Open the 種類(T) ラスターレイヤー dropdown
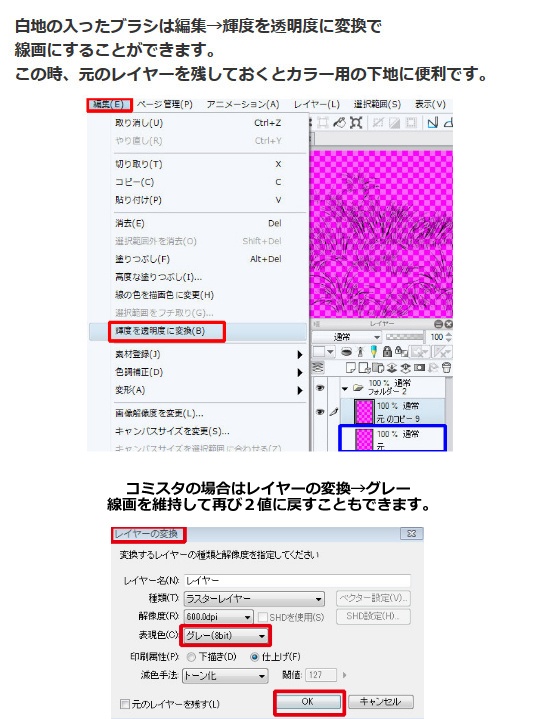 [x=254, y=599]
